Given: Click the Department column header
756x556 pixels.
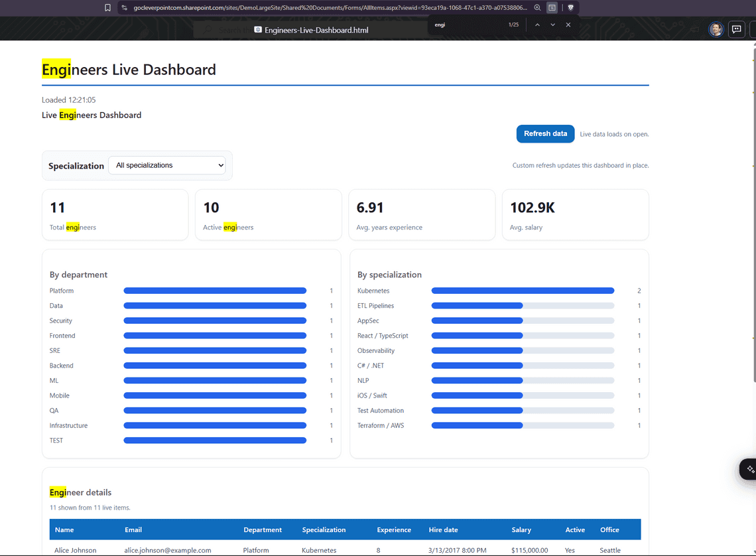Looking at the screenshot, I should (263, 529).
